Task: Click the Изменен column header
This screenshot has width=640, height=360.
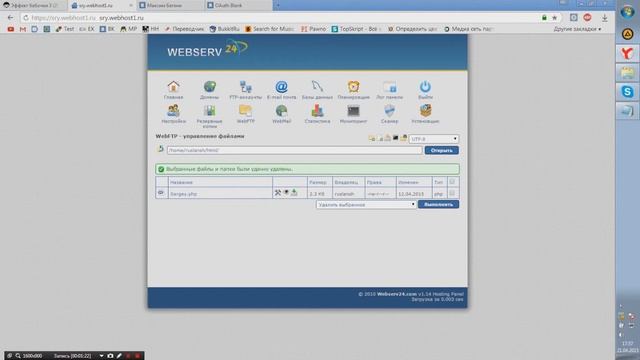Action: [x=409, y=182]
